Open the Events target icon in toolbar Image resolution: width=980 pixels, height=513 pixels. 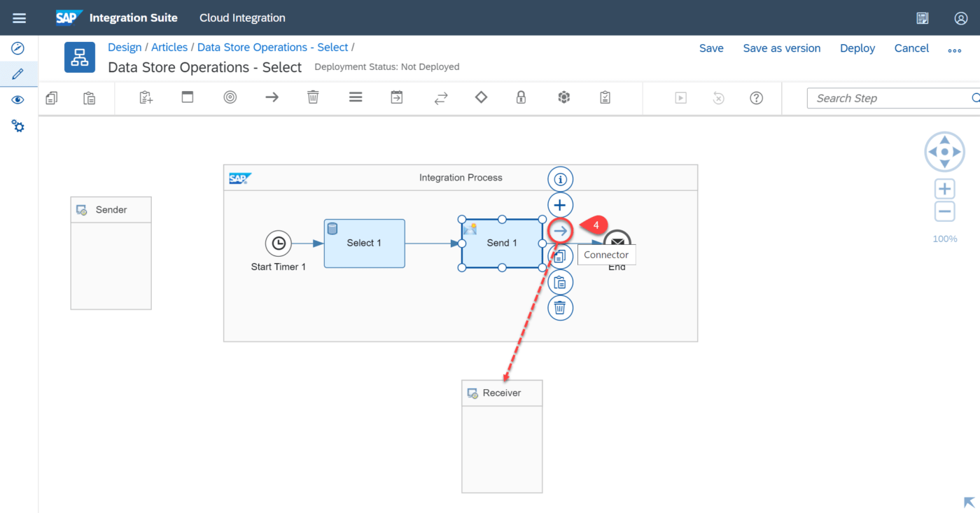(230, 98)
